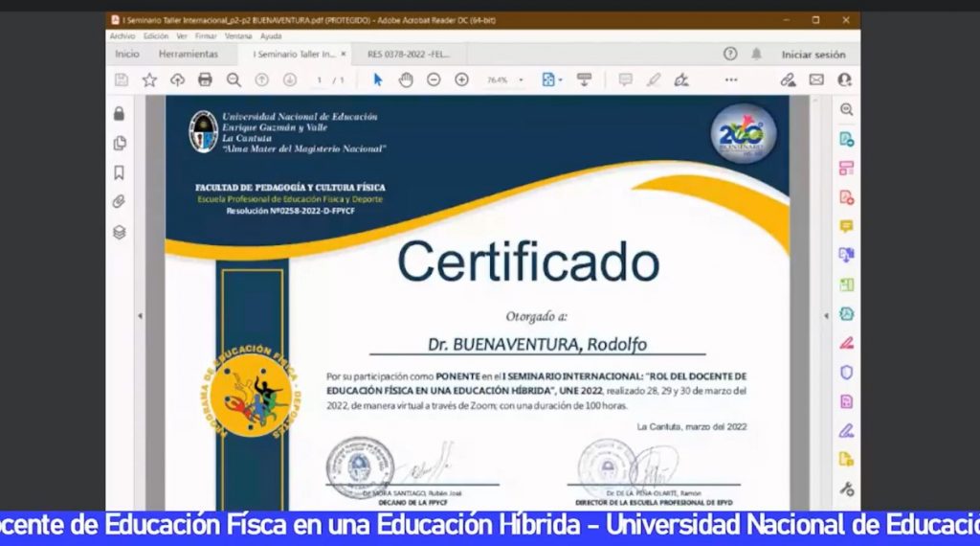Click the right pane search tools magnifier
This screenshot has height=546, width=980.
[x=847, y=109]
